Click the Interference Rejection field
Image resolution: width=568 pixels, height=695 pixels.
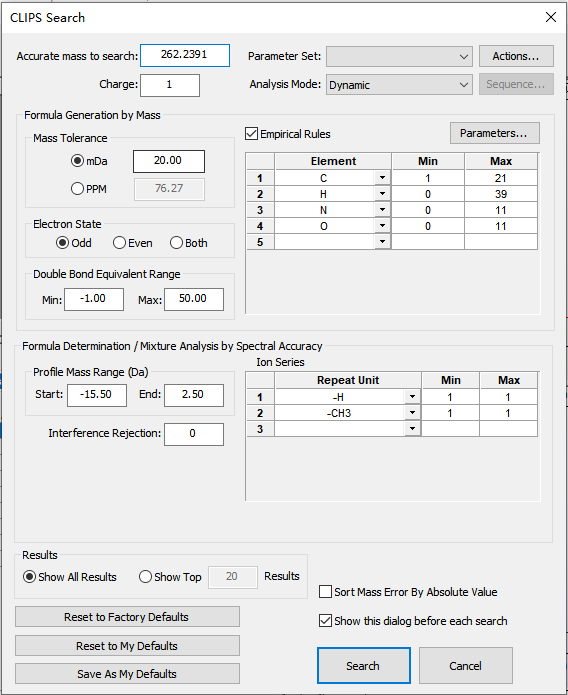pyautogui.click(x=194, y=434)
